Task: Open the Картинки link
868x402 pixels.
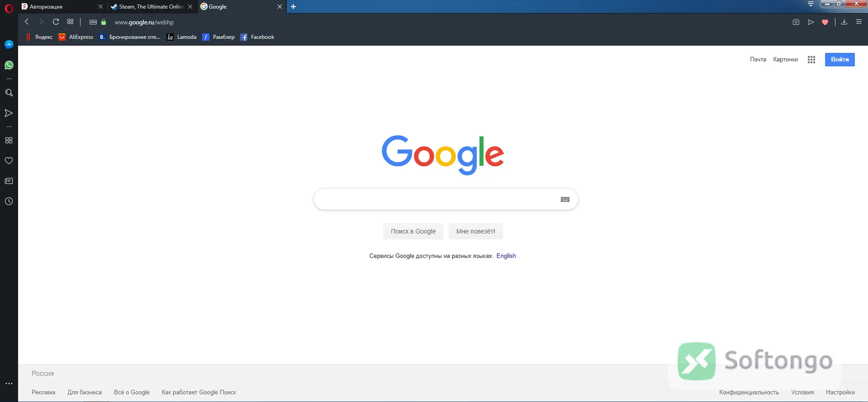Action: click(x=785, y=60)
